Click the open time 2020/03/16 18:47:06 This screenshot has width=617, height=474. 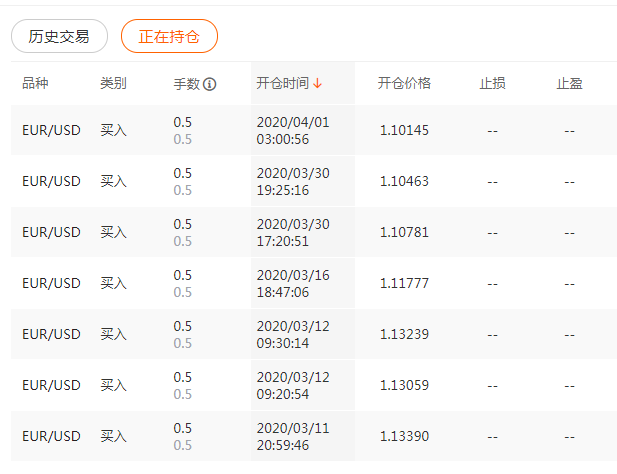[x=293, y=284]
